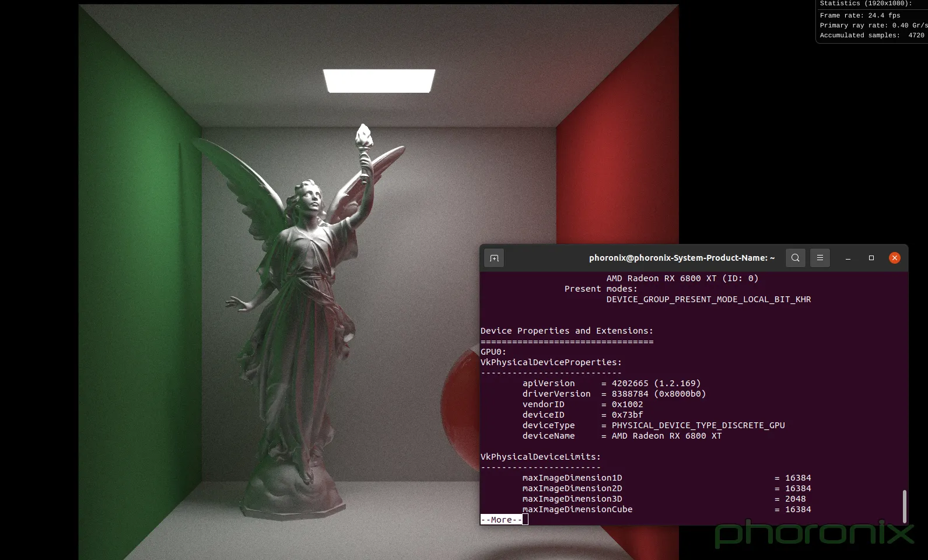Select 'AMD Radeon RX 6800 XT (ID: 0)' line
The height and width of the screenshot is (560, 928).
tap(682, 278)
